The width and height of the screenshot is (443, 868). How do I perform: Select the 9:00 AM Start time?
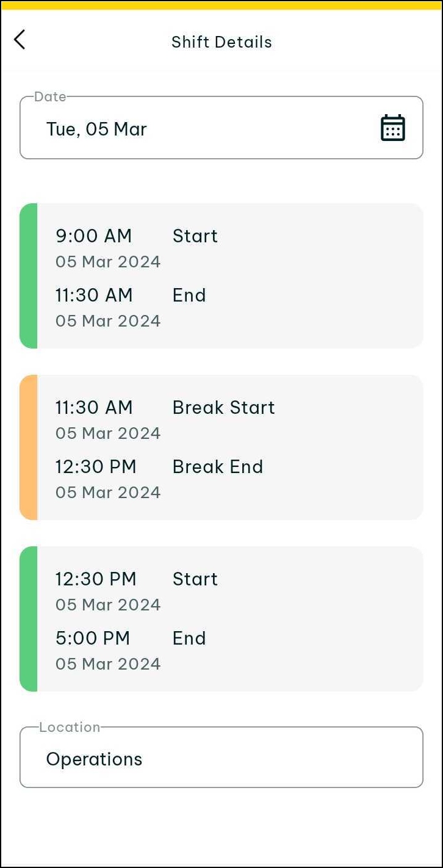pos(94,236)
